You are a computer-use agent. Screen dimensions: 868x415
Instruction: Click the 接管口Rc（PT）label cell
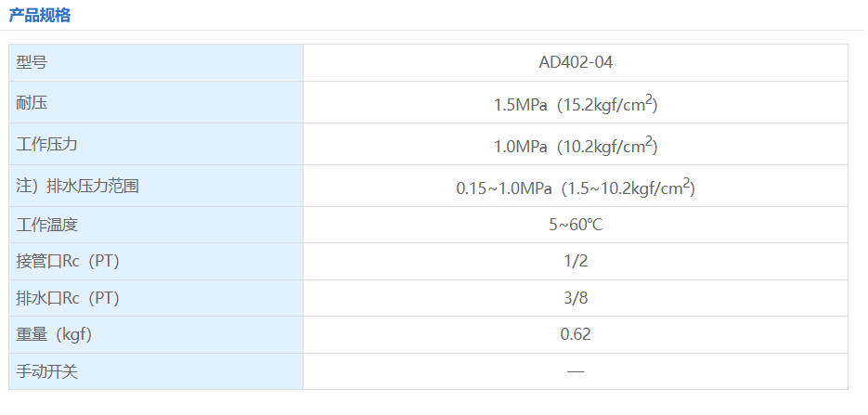coord(68,261)
